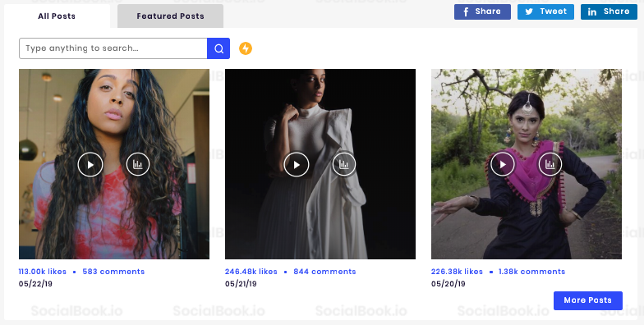
Task: Play the 05/22/19 post video
Action: (90, 164)
